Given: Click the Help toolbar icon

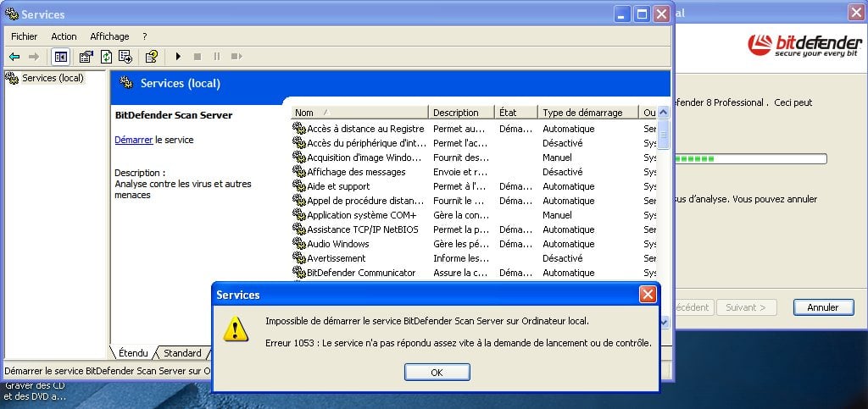Looking at the screenshot, I should click(x=152, y=57).
